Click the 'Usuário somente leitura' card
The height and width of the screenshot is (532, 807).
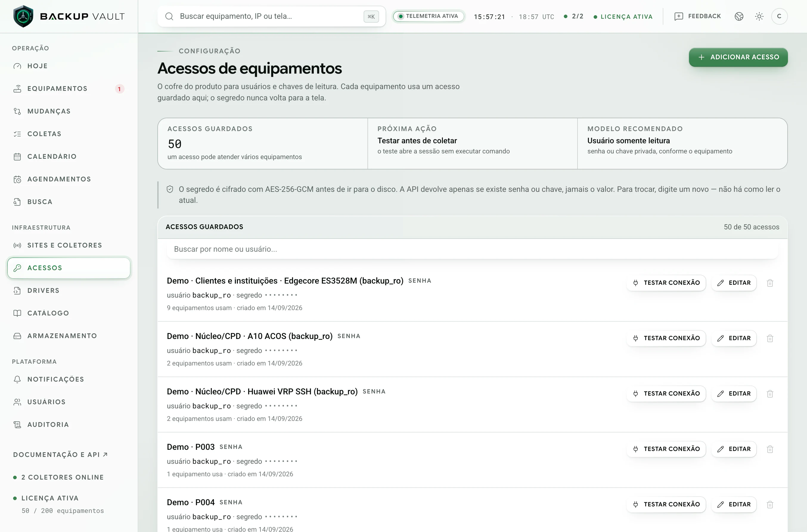pyautogui.click(x=682, y=144)
